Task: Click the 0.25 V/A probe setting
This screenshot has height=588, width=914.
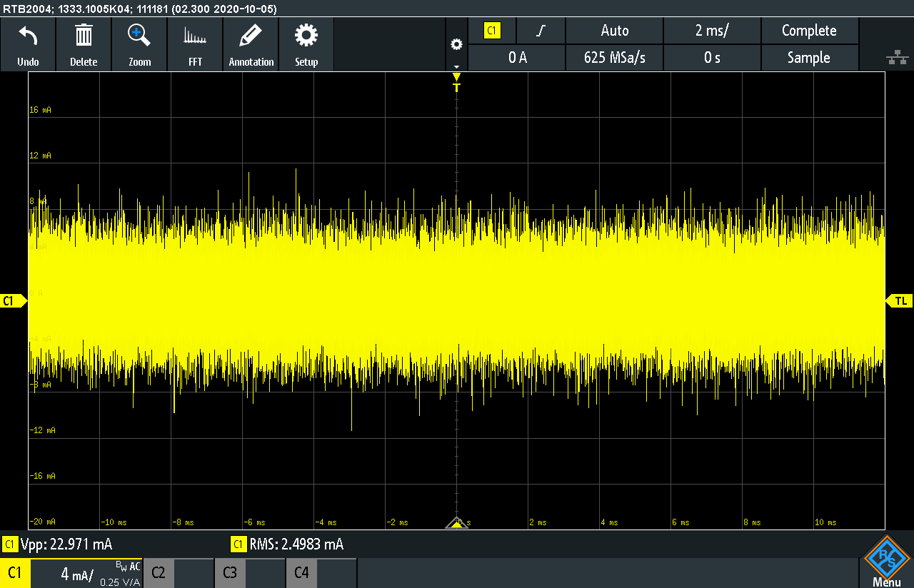Action: (x=119, y=582)
